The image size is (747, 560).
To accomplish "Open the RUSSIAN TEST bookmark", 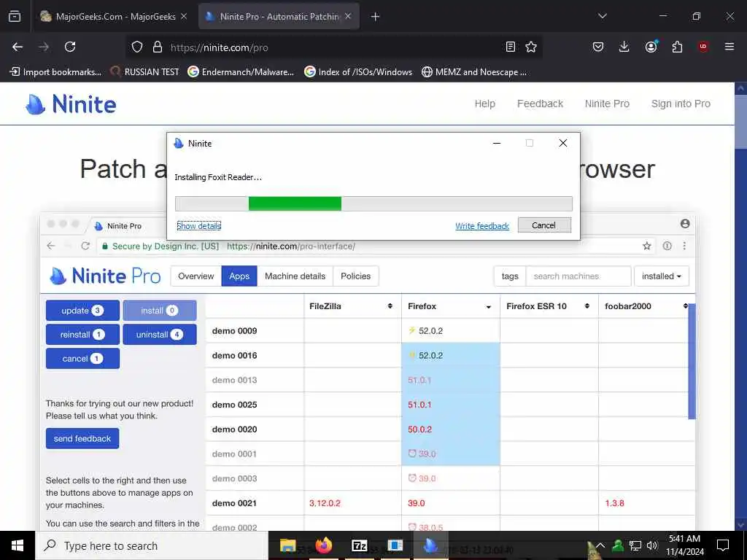I will (x=145, y=72).
